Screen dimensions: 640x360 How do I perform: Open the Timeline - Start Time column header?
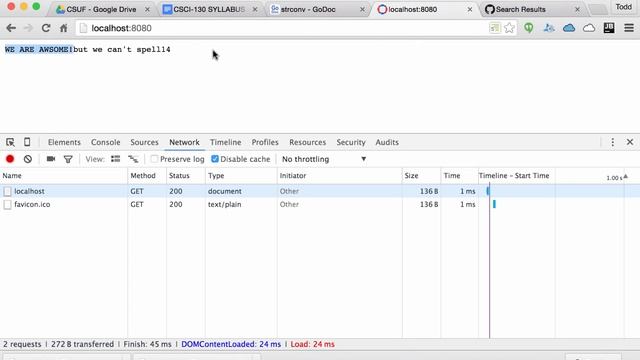point(514,176)
